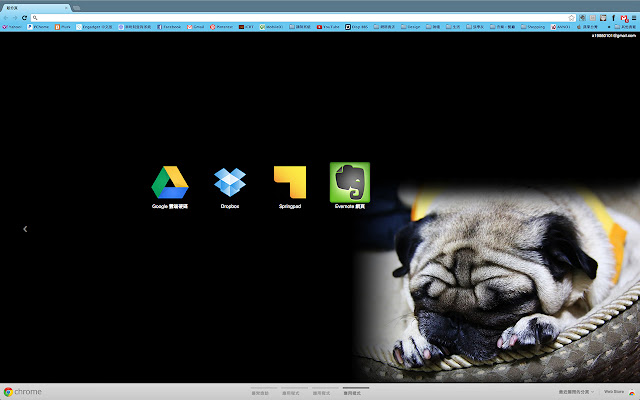This screenshot has width=640, height=400.
Task: Open the PChome bookmark
Action: coord(38,27)
